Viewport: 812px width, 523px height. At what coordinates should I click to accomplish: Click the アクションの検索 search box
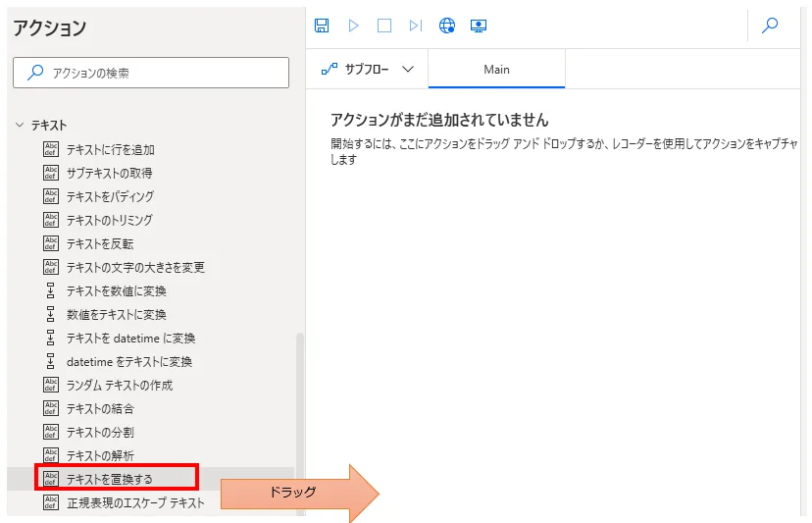coord(151,73)
